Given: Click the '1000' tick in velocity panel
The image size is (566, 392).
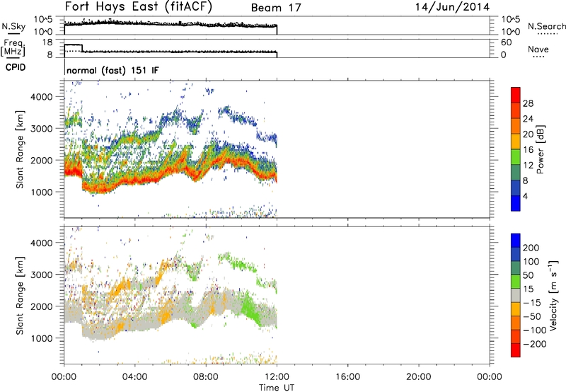Looking at the screenshot, I should [41, 338].
